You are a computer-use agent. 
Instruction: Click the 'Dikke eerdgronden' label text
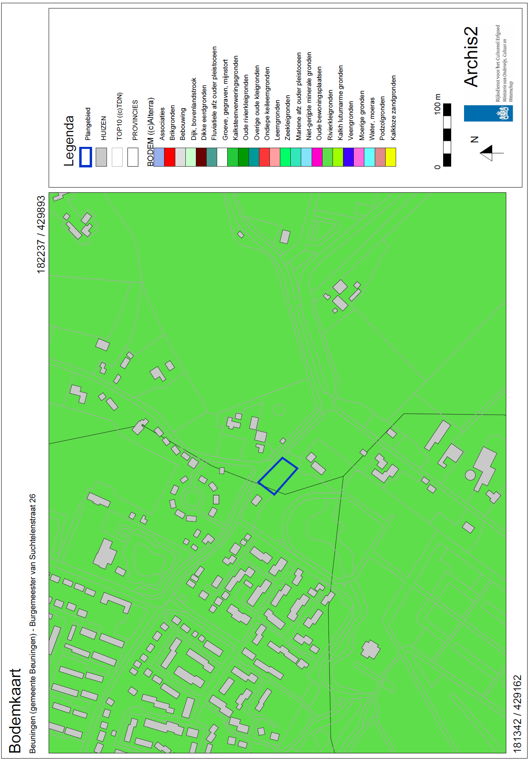(x=204, y=113)
